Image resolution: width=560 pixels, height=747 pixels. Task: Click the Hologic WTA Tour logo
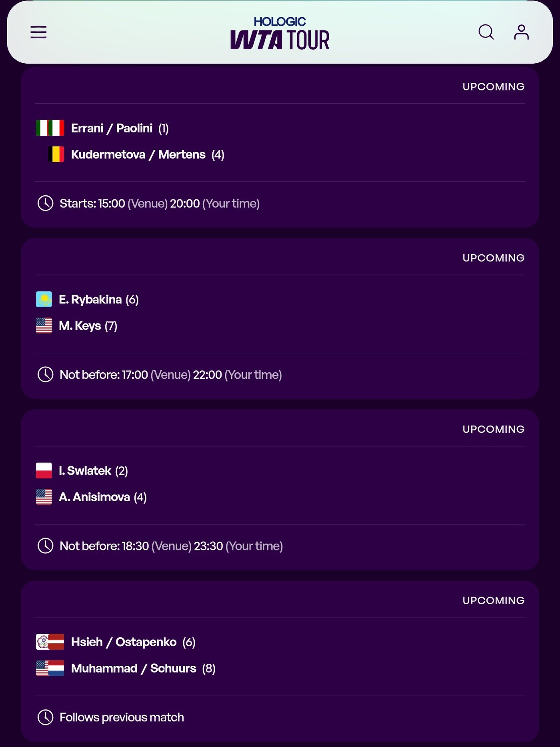click(x=280, y=34)
